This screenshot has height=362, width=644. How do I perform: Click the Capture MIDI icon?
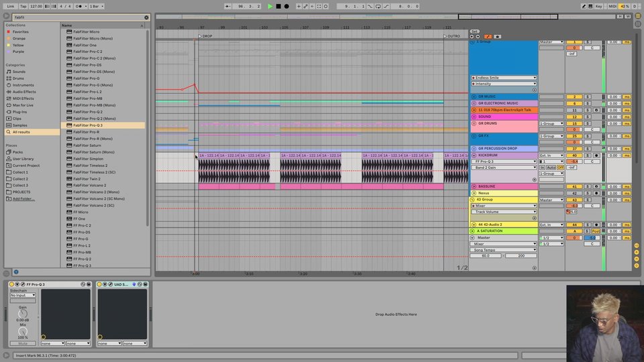[319, 6]
